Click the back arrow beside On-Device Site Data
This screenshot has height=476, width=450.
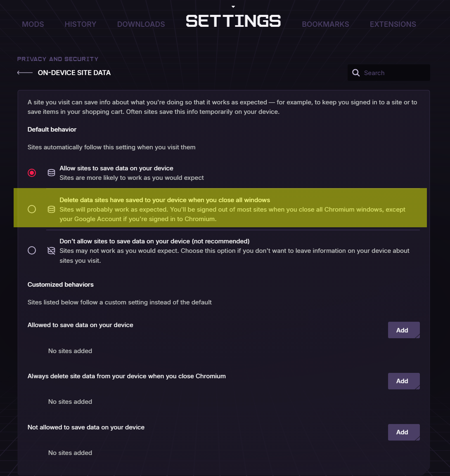tap(25, 73)
